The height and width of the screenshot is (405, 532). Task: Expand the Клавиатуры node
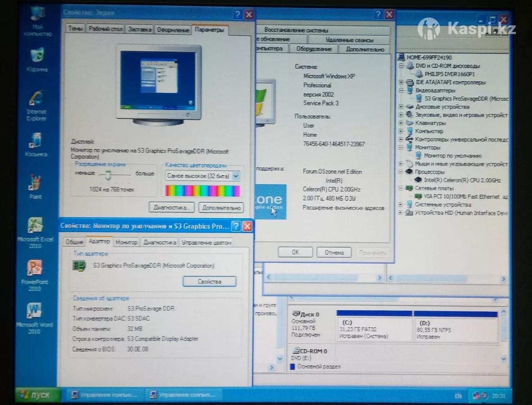(x=401, y=123)
